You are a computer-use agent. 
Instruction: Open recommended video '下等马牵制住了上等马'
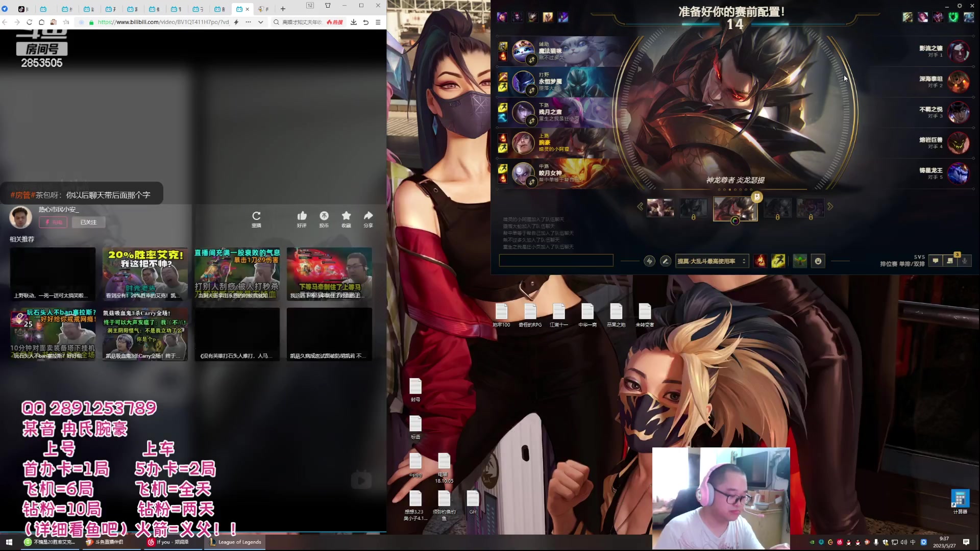(x=329, y=274)
